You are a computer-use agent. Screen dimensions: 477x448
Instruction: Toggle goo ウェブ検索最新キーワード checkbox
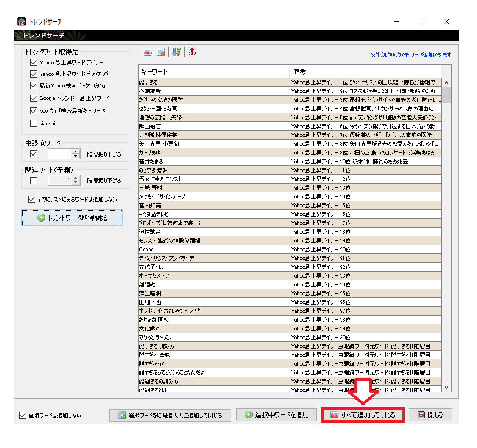(34, 111)
